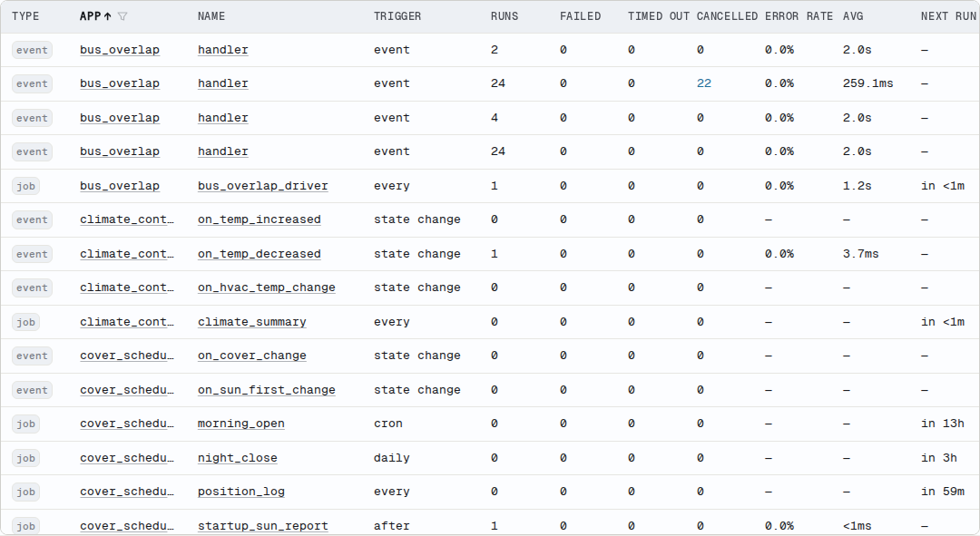Viewport: 980px width, 536px height.
Task: Open bus_overlap app link in bus_overlap_driver row
Action: pyautogui.click(x=120, y=186)
